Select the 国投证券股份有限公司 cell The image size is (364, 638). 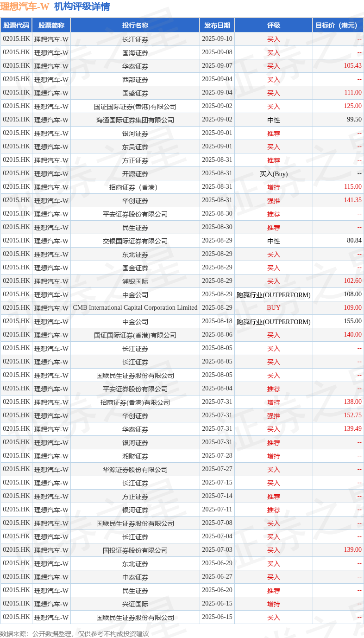coord(135,550)
